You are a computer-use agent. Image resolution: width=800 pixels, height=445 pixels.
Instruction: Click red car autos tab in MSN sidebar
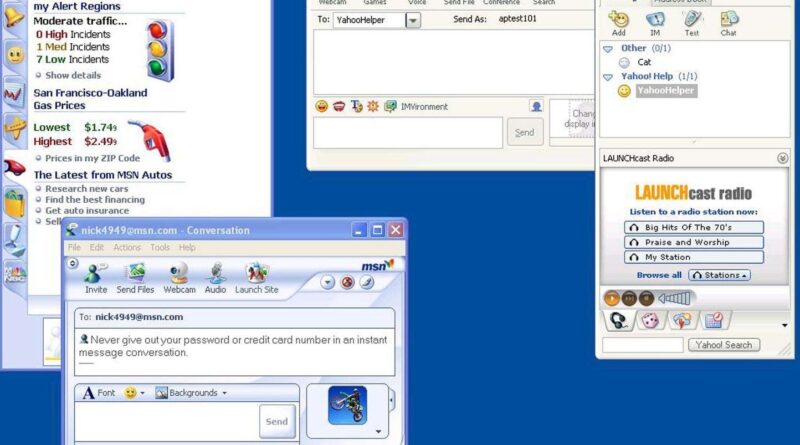coord(14,167)
